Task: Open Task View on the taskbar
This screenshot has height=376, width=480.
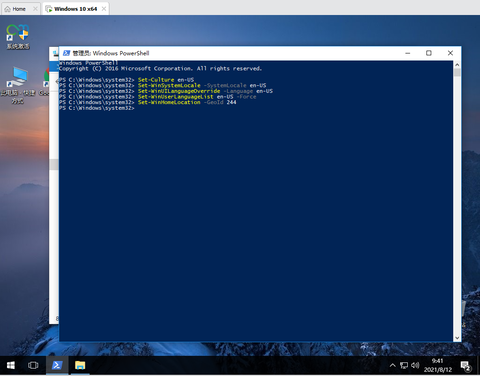Action: click(x=33, y=365)
